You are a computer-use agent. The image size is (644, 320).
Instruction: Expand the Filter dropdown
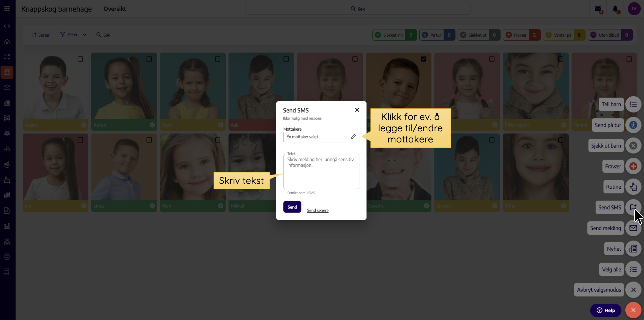point(73,35)
